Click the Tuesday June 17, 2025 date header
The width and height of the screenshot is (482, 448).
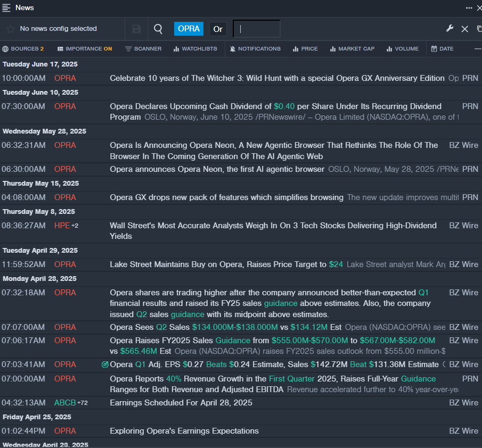(40, 64)
